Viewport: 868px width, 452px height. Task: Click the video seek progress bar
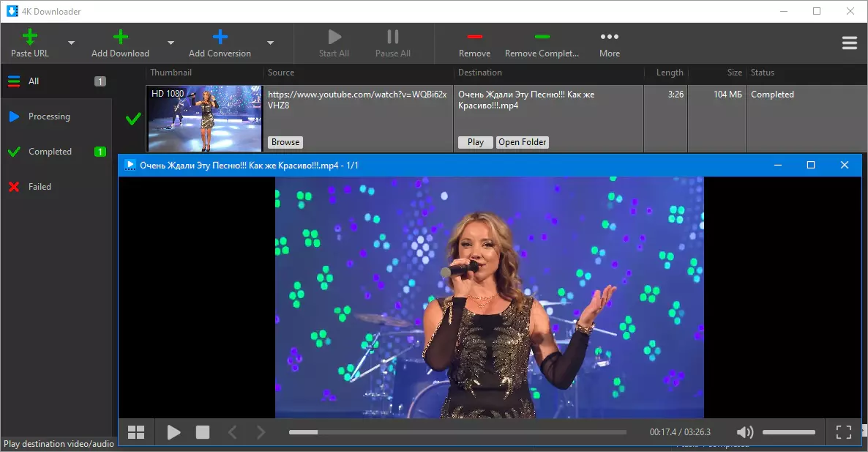[457, 432]
